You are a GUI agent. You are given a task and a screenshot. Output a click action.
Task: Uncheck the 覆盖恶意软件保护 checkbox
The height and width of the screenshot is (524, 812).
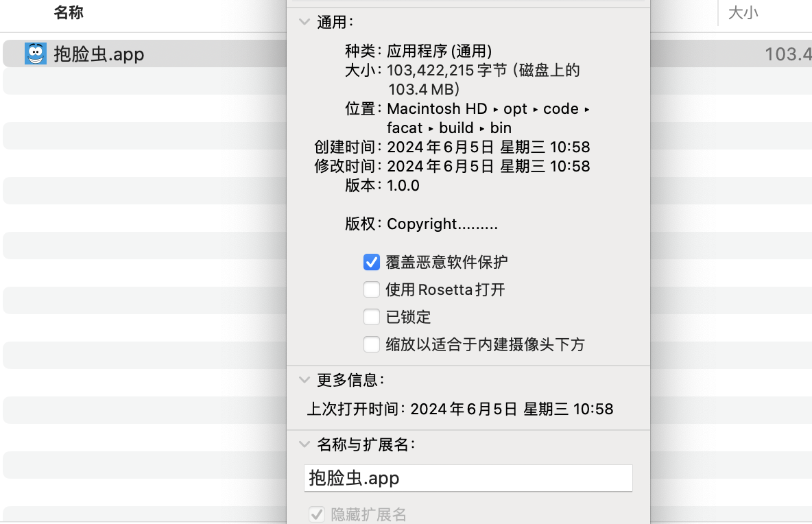point(372,262)
